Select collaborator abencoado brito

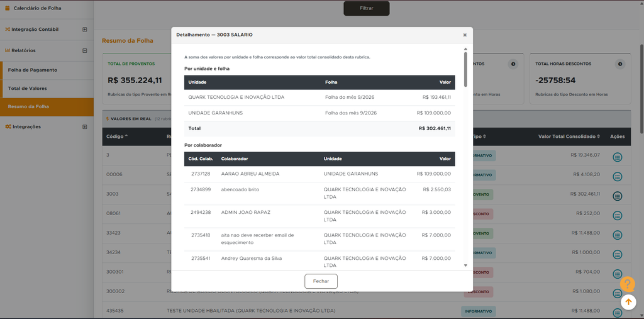click(x=240, y=189)
